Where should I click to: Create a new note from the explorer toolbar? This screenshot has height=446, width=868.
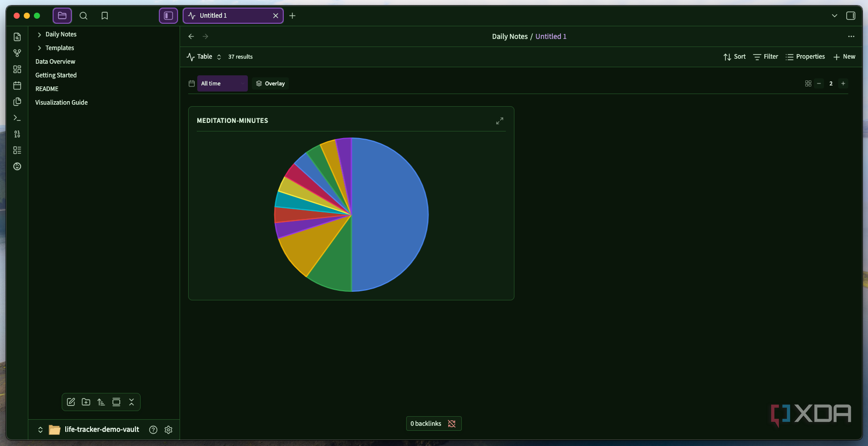tap(71, 402)
